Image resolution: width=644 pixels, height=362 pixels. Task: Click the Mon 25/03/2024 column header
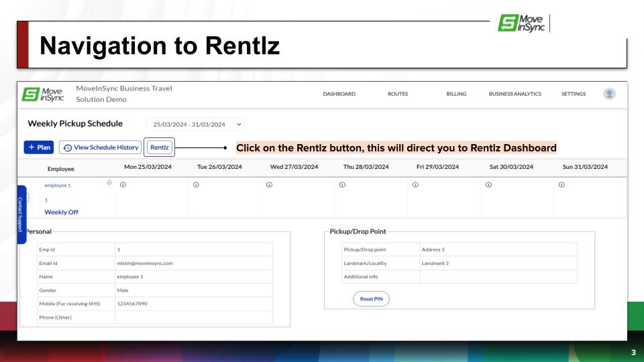point(148,167)
